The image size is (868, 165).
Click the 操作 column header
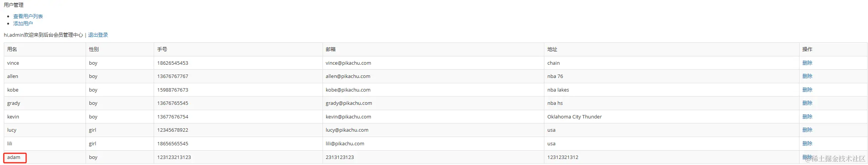[x=807, y=49]
